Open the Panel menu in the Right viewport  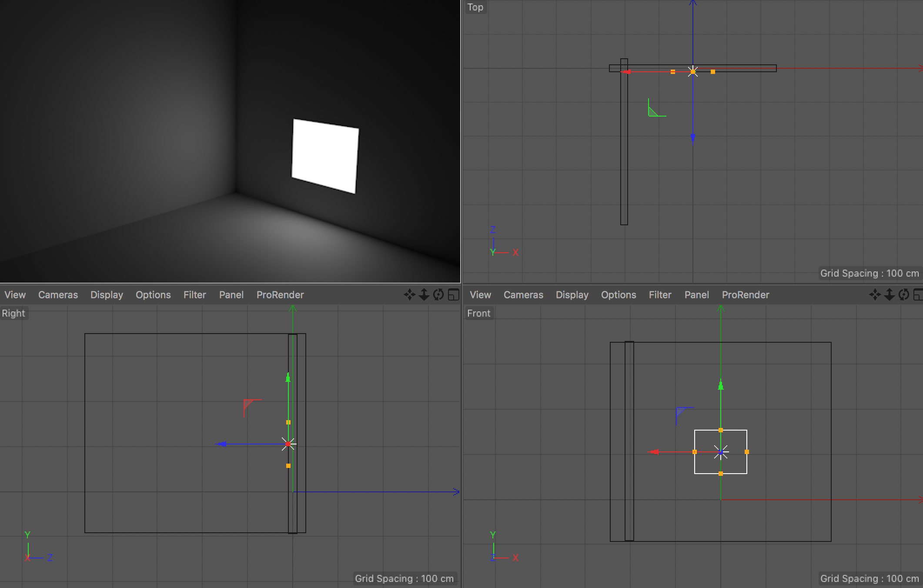pyautogui.click(x=231, y=294)
